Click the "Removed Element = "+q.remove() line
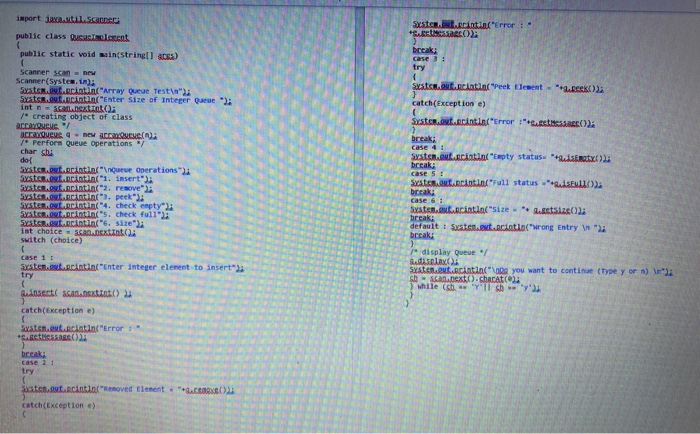Screen dimensions: 700x434 (x=128, y=389)
